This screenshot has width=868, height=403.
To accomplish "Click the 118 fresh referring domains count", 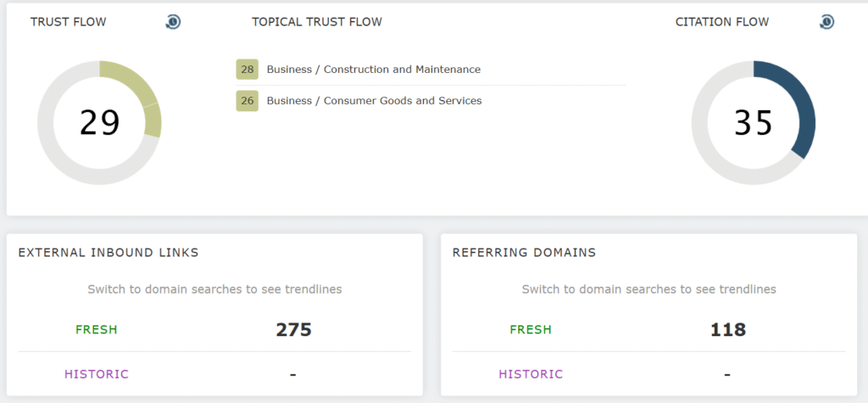I will point(727,330).
